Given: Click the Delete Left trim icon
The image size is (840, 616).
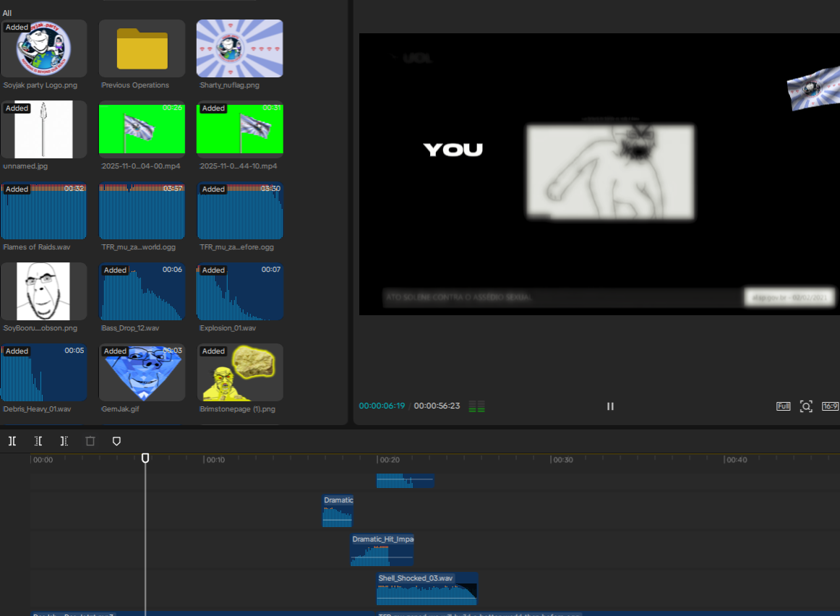Looking at the screenshot, I should 38,441.
